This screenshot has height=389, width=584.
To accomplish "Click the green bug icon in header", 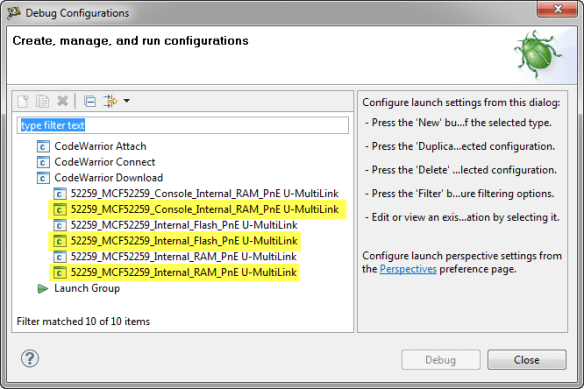I will pyautogui.click(x=538, y=54).
